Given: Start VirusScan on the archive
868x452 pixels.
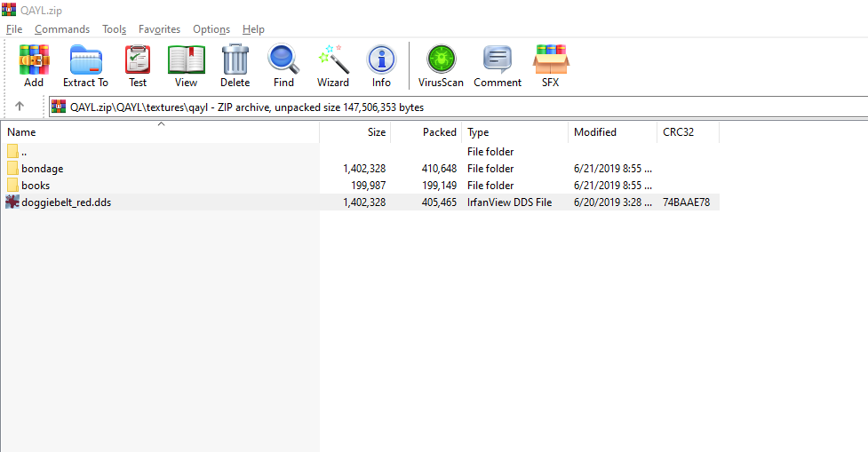Looking at the screenshot, I should tap(441, 66).
